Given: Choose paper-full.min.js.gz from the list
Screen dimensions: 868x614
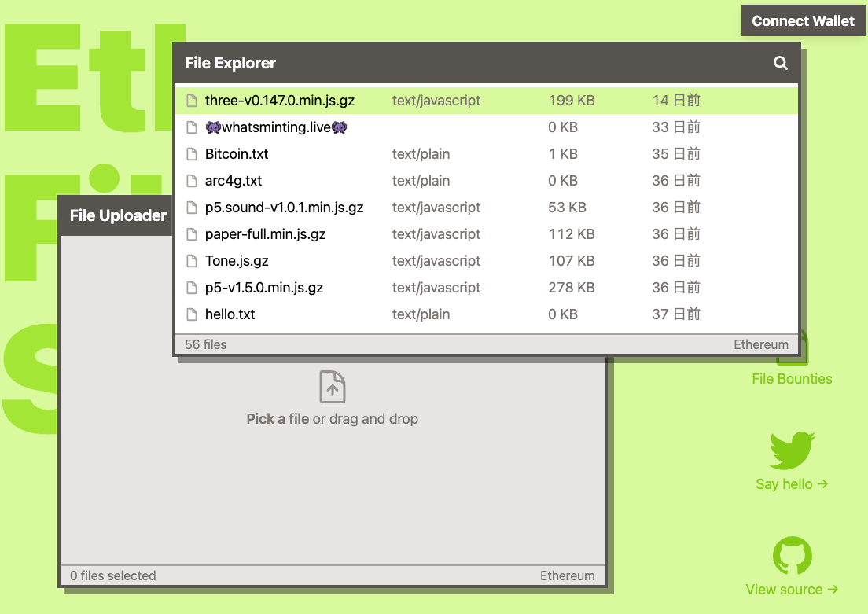Looking at the screenshot, I should 265,234.
